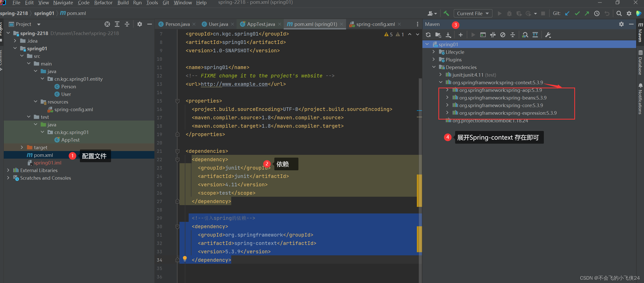Click the Git Push arrow icon
This screenshot has width=644, height=283.
coord(587,13)
